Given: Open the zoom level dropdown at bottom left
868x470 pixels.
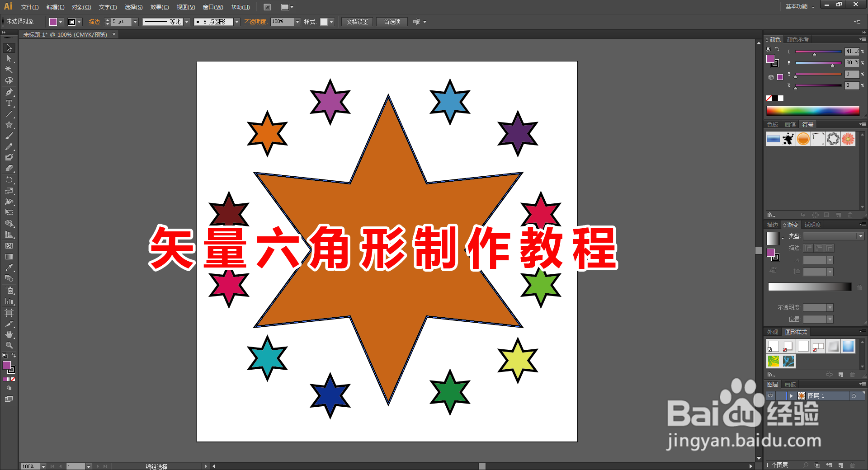Looking at the screenshot, I should (x=43, y=466).
